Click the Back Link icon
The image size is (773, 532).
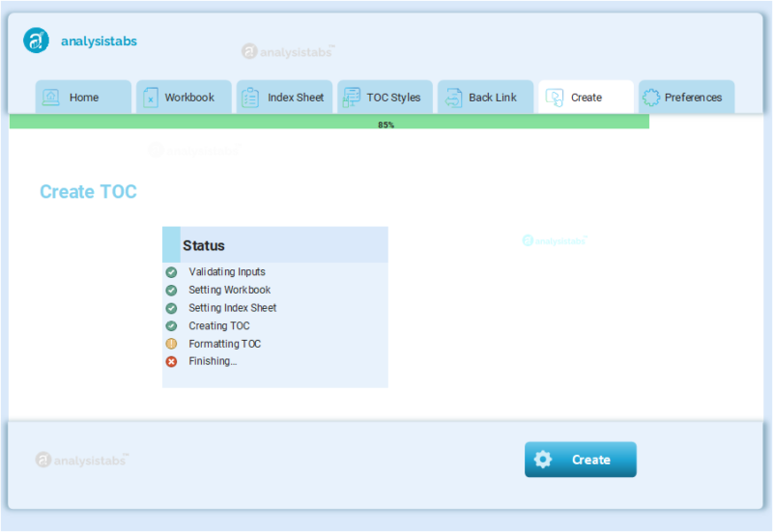click(x=453, y=98)
